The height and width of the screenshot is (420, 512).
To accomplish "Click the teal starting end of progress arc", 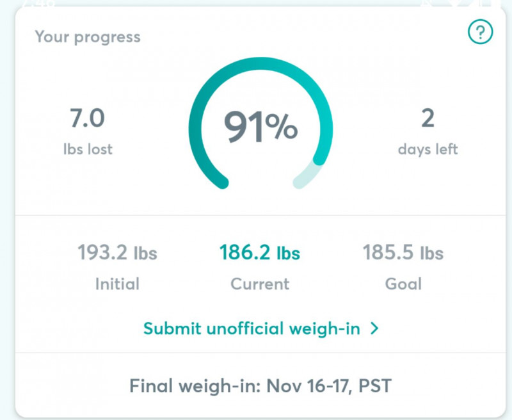I will 221,182.
